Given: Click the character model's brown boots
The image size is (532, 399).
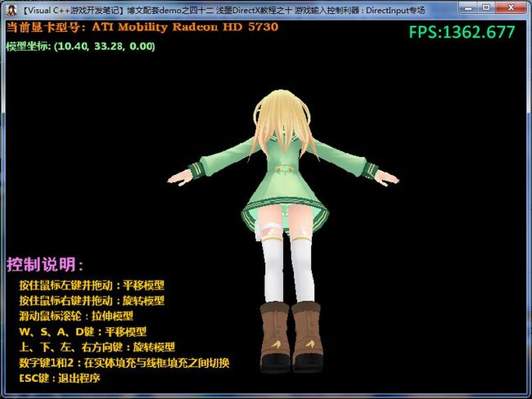Looking at the screenshot, I should click(x=291, y=337).
